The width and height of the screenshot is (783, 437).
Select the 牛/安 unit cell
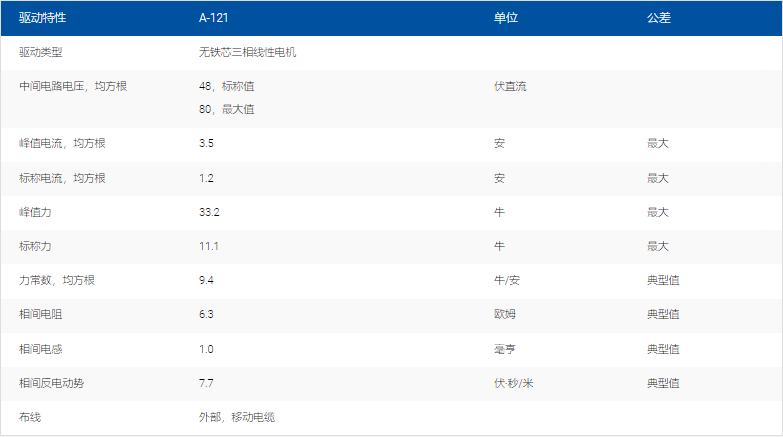(507, 280)
